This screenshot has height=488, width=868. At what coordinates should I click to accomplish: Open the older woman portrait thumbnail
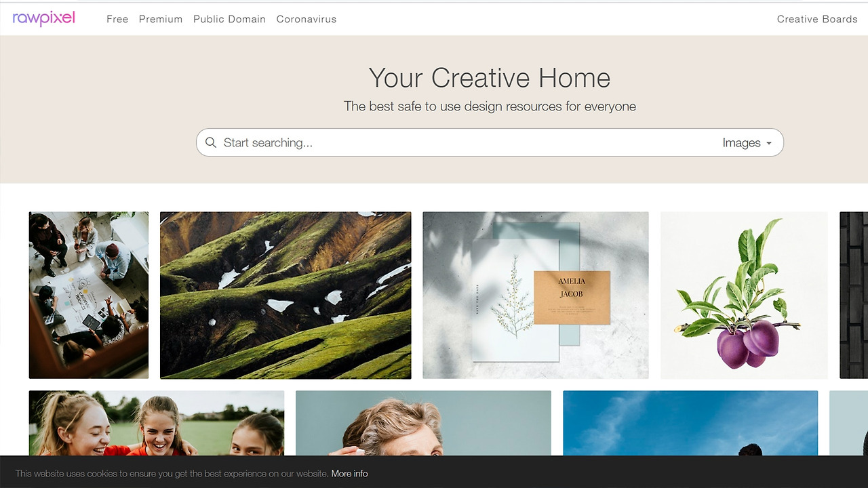point(423,423)
